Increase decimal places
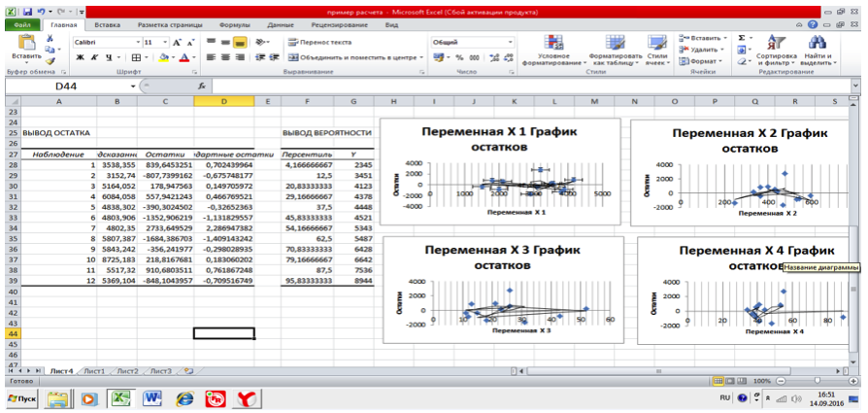Image resolution: width=868 pixels, height=413 pixels. click(495, 57)
